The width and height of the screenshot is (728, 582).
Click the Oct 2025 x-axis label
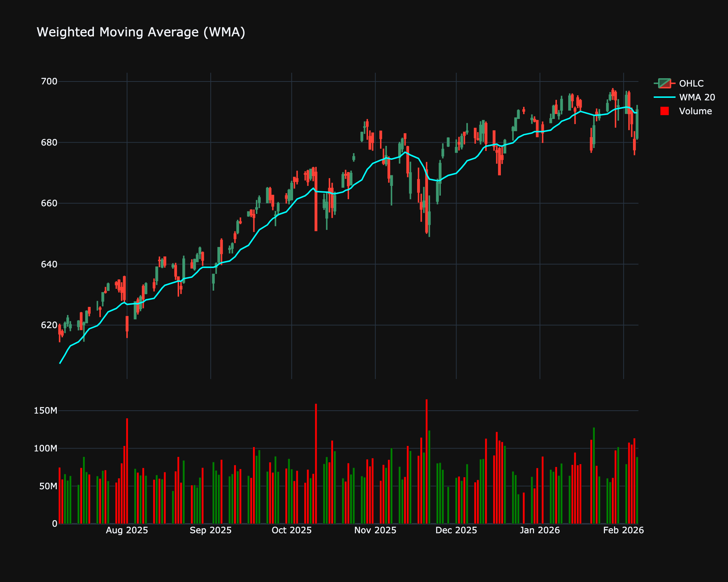[292, 530]
